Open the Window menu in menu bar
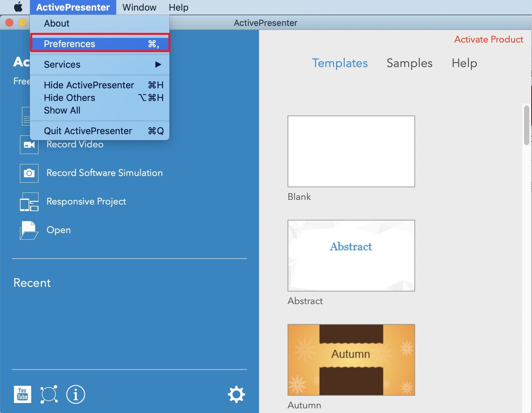 point(139,7)
